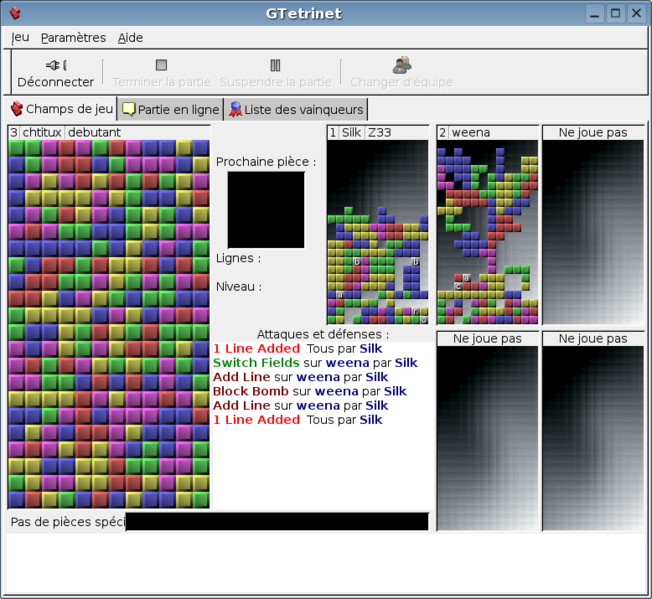652x599 pixels.
Task: Click the GTetrinet app icon in title bar
Action: [15, 13]
